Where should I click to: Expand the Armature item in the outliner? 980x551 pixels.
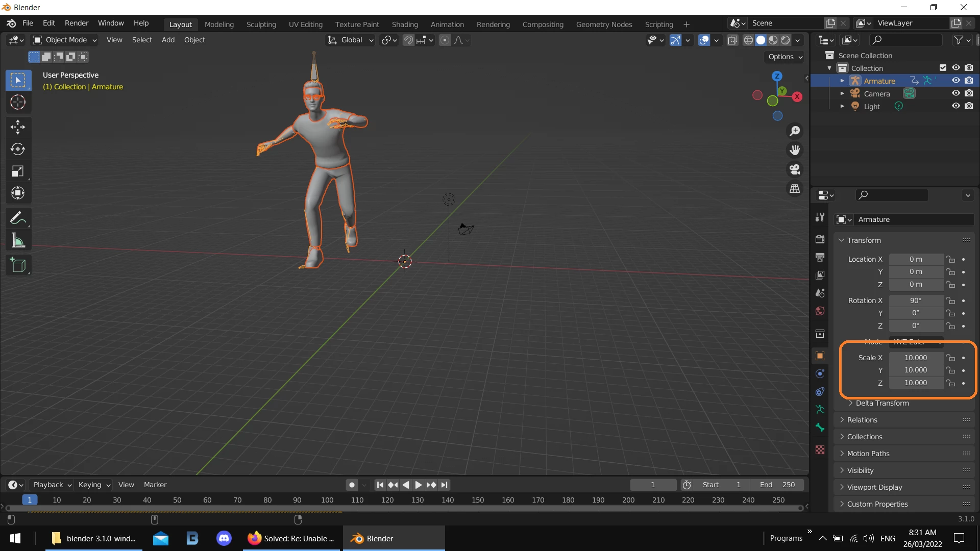[x=843, y=81]
